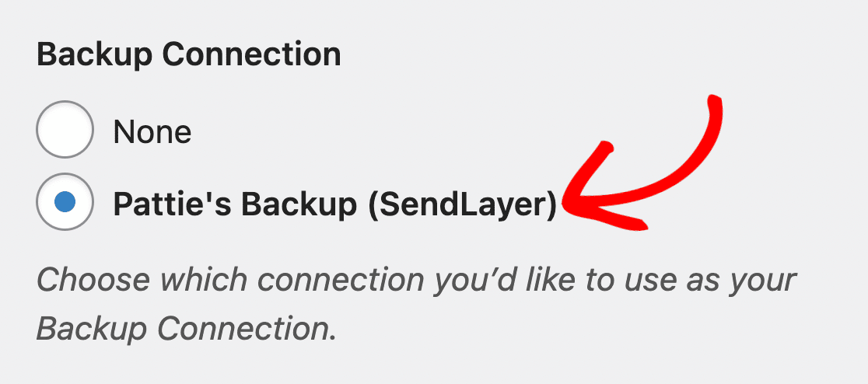Select the None radio button
Viewport: 868px width, 384px height.
[65, 130]
